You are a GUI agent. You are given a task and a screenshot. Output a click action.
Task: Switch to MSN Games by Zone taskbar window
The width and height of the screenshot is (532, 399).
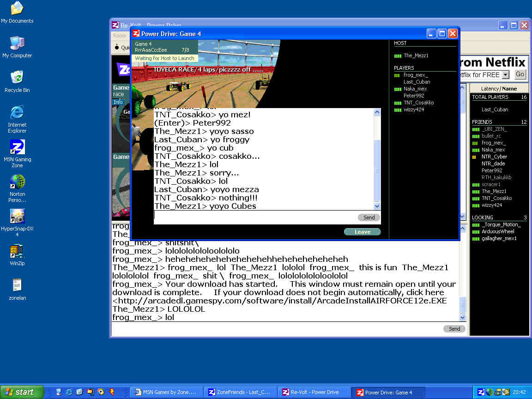click(166, 392)
